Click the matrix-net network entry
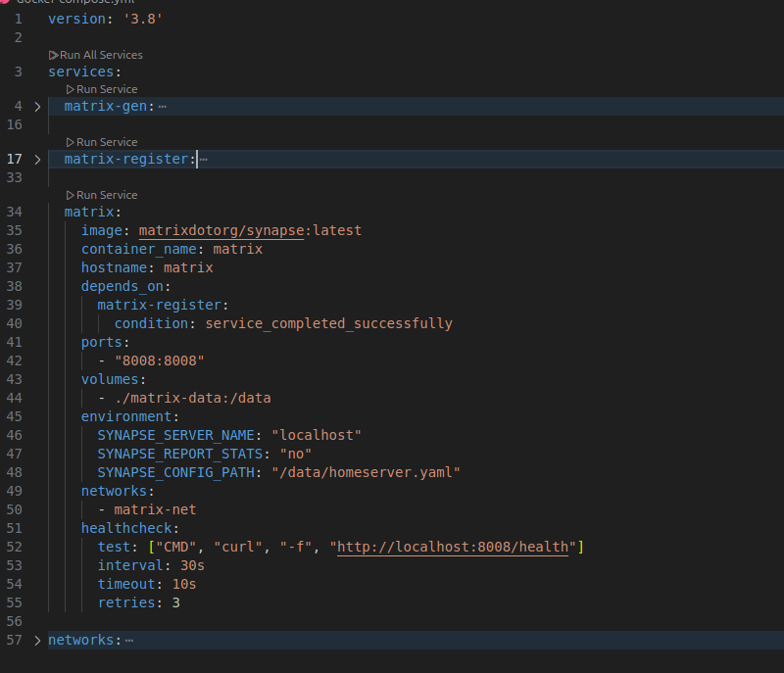Image resolution: width=784 pixels, height=673 pixels. pos(155,510)
